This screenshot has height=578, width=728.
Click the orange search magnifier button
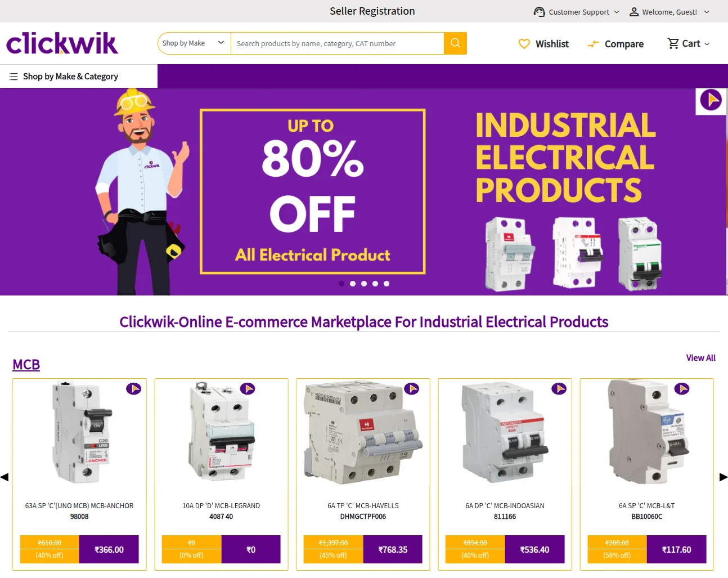455,43
